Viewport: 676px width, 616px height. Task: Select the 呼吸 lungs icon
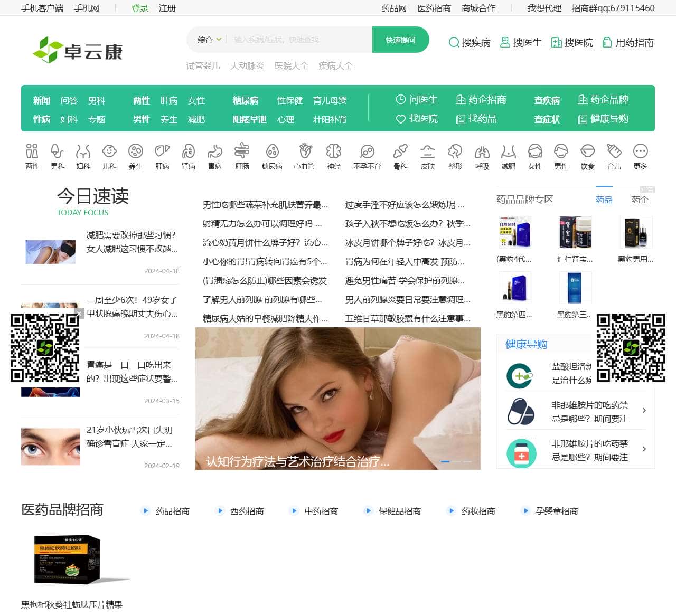[x=482, y=151]
